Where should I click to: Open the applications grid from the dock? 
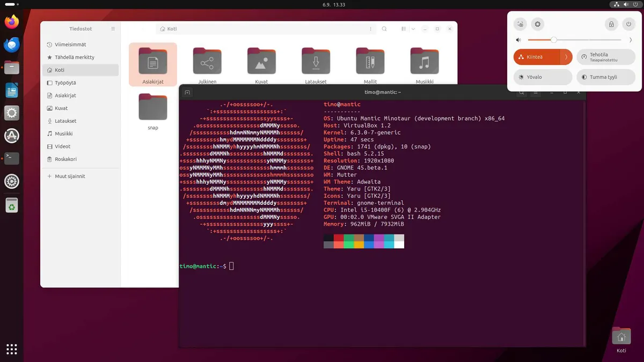(12, 349)
